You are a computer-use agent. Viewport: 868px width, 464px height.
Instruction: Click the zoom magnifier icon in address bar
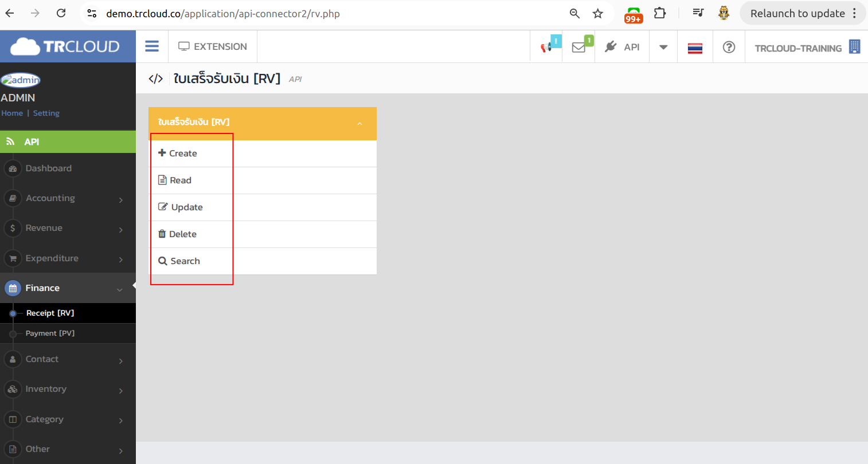pos(574,13)
